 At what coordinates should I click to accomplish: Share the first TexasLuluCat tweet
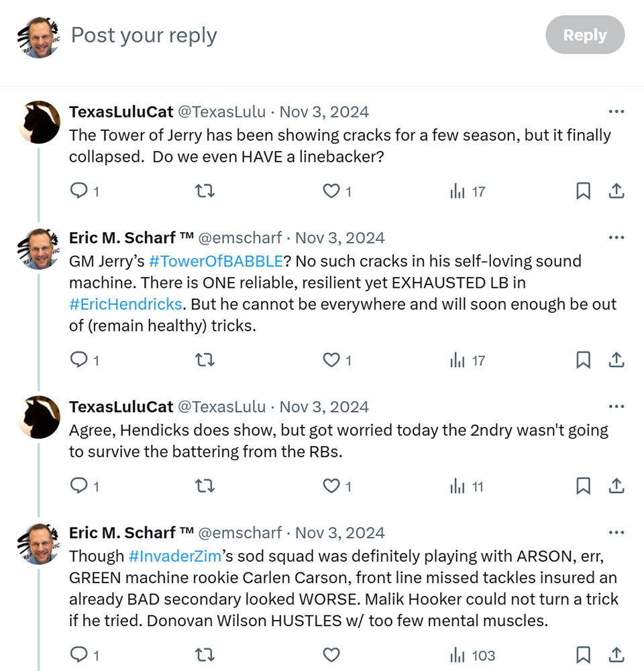point(616,191)
